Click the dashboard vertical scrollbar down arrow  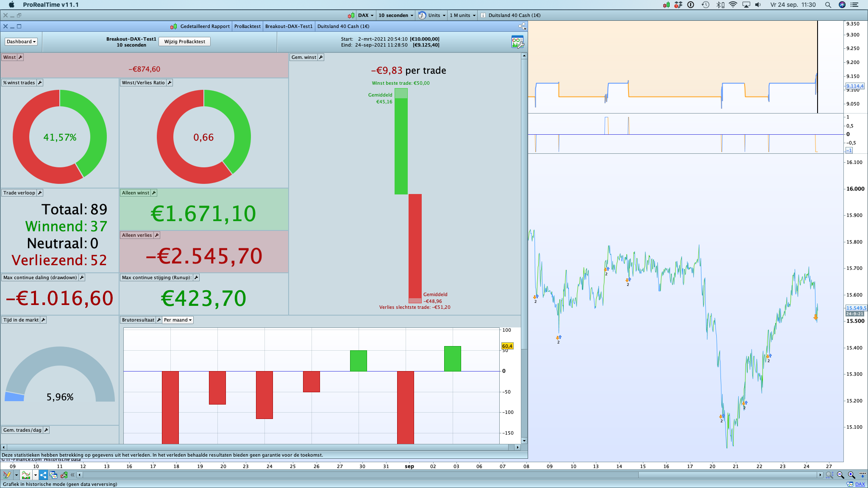pyautogui.click(x=524, y=441)
